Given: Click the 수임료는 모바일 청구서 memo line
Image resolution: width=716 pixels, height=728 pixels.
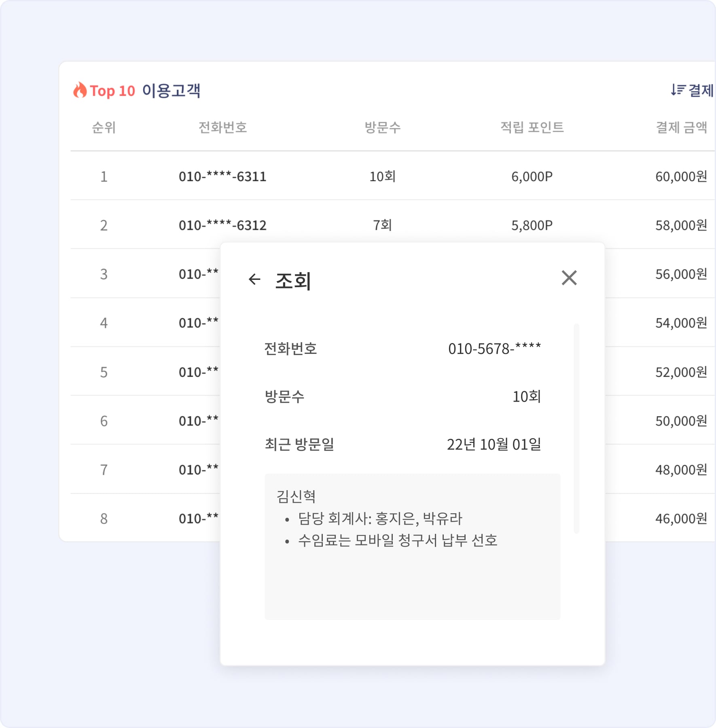Looking at the screenshot, I should click(x=398, y=540).
